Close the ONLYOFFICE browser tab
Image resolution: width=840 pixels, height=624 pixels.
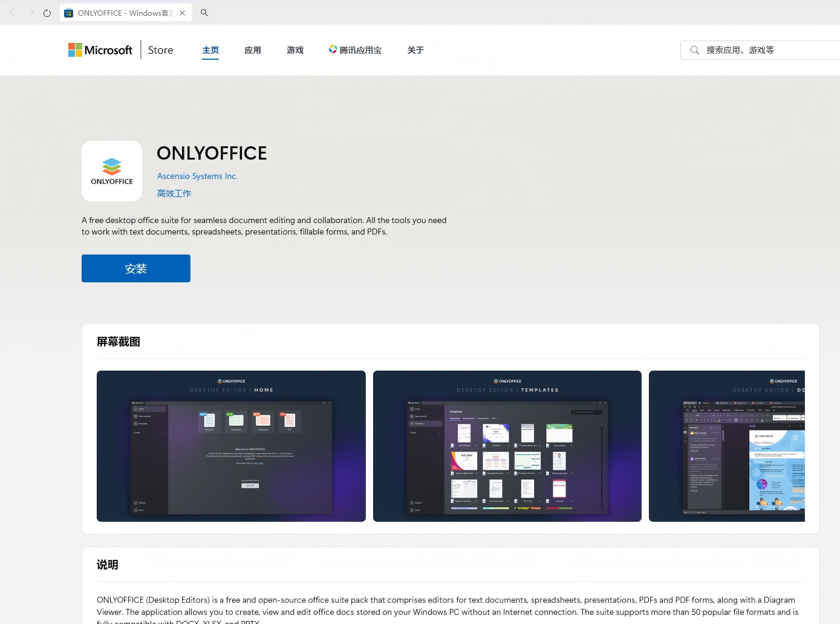(x=182, y=13)
